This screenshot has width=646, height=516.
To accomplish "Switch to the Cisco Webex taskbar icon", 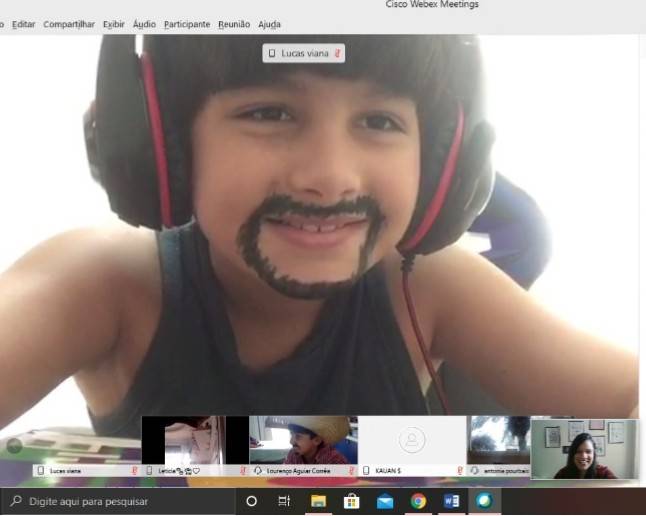I will tap(484, 501).
